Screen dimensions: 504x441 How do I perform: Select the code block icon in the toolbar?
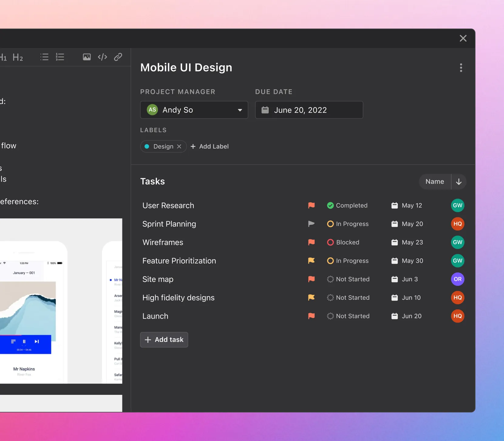click(102, 57)
